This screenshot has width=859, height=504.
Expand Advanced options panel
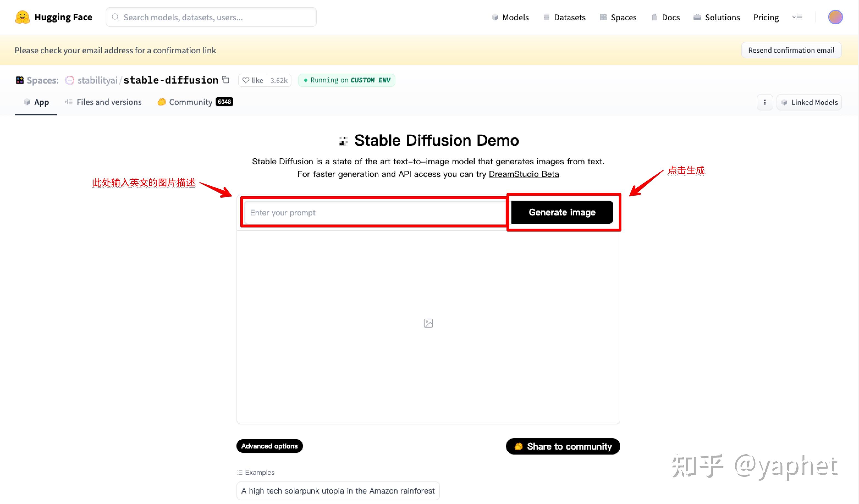pos(269,446)
